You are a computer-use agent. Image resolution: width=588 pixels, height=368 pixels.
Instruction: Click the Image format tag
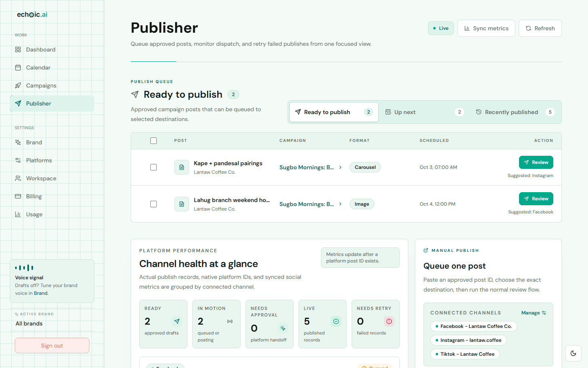click(362, 204)
